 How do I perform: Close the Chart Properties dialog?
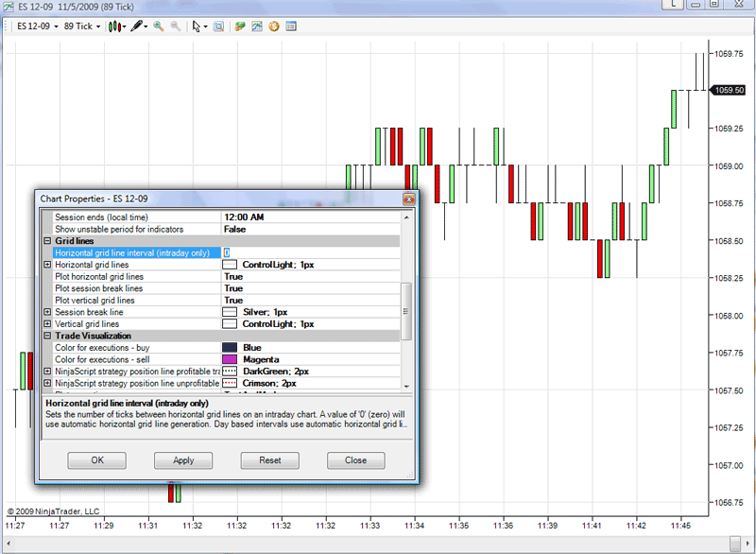click(x=409, y=199)
